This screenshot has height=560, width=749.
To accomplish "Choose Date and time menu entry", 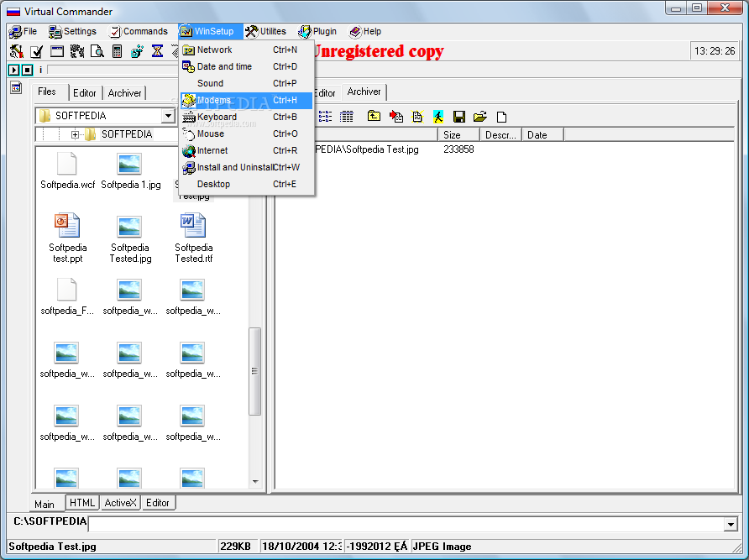I will point(247,66).
